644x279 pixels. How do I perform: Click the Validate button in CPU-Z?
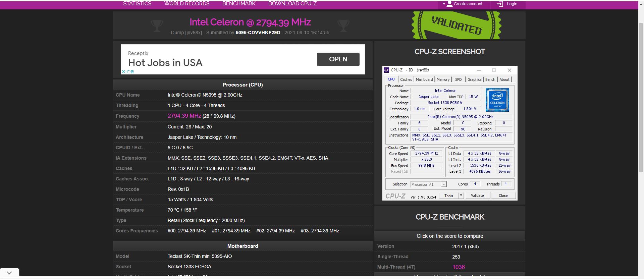point(477,196)
